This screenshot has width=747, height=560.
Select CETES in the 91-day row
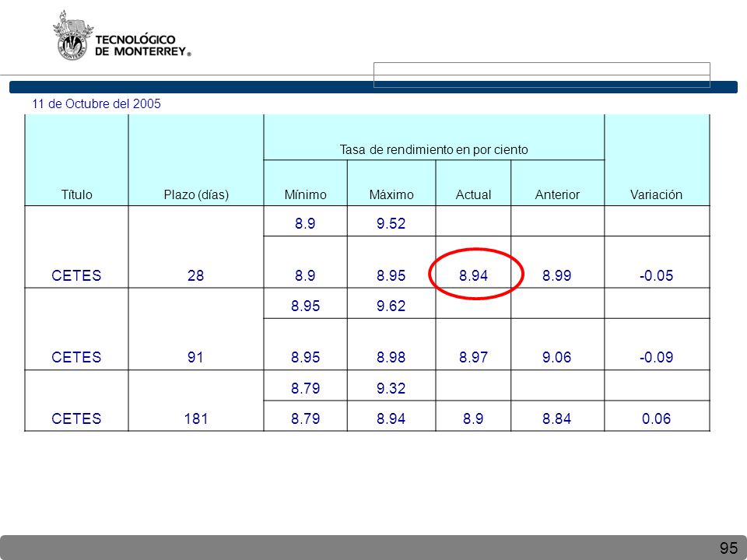(x=76, y=357)
